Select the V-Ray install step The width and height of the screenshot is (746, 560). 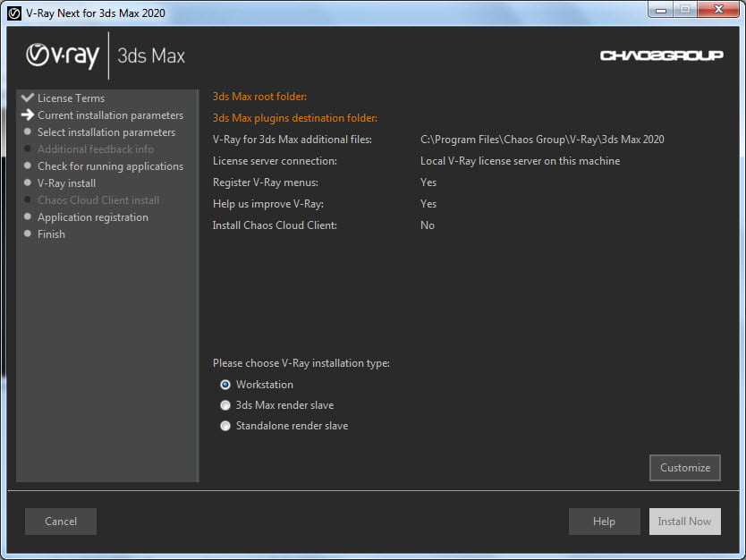(66, 183)
